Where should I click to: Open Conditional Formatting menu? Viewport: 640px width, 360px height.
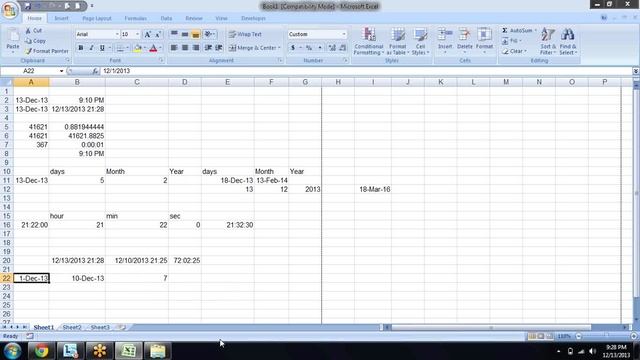point(369,41)
